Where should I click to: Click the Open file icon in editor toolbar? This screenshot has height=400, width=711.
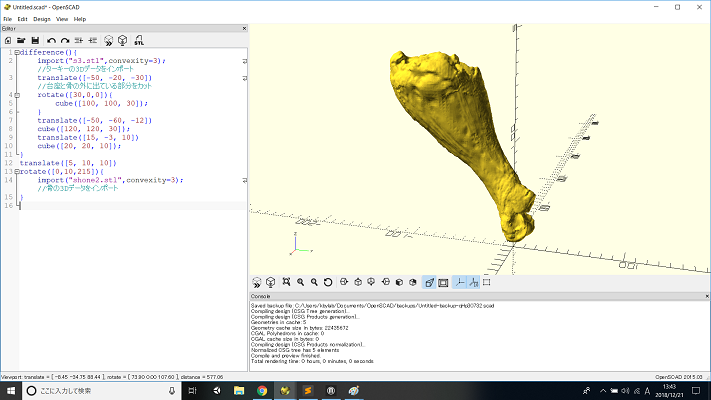[21, 41]
